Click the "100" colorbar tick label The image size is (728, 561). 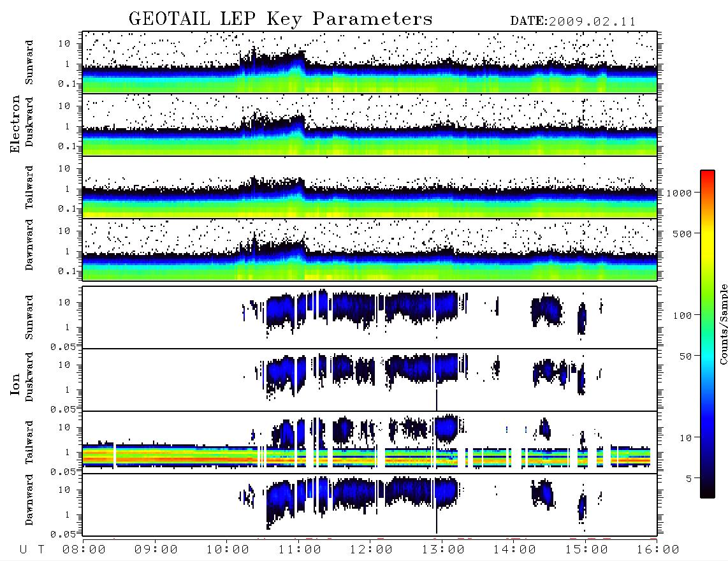(x=682, y=316)
